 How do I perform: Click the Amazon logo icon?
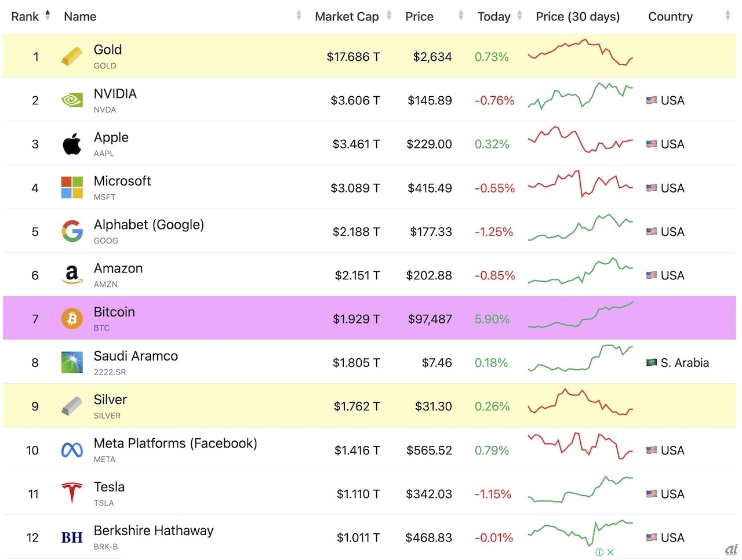72,275
